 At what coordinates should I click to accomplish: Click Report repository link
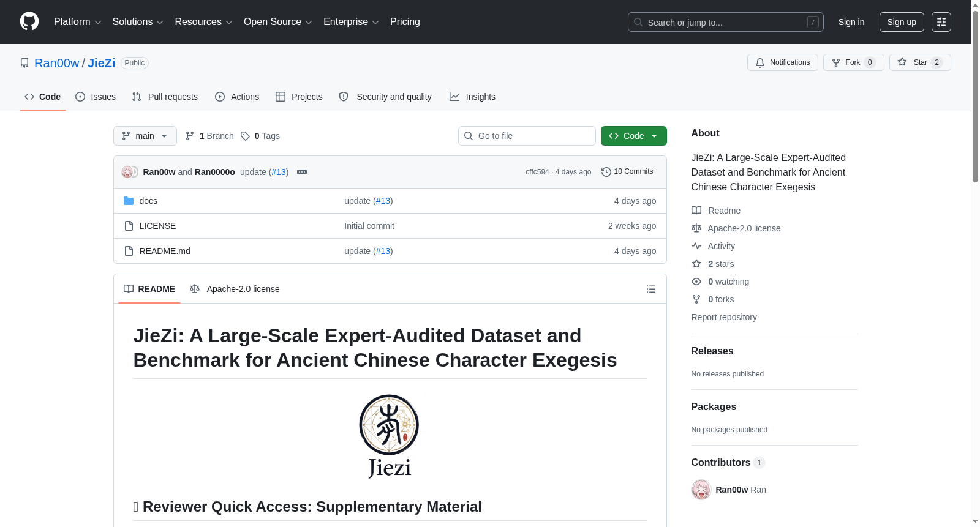click(724, 317)
